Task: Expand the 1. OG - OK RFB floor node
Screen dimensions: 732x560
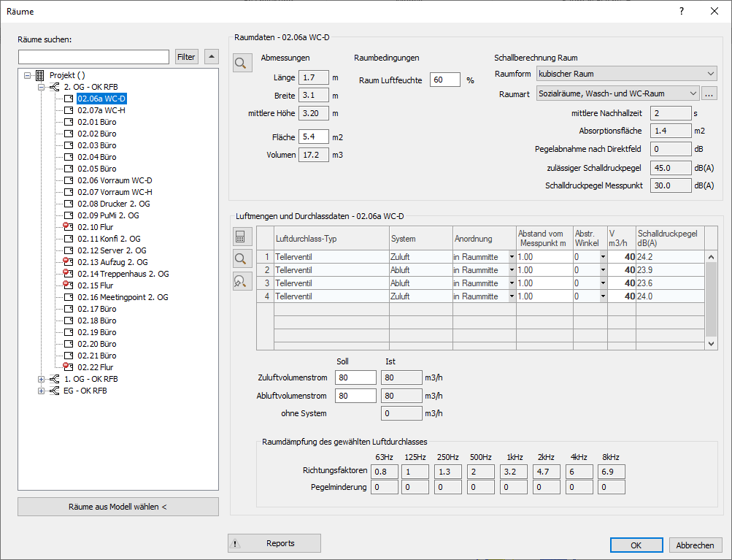Action: (41, 379)
